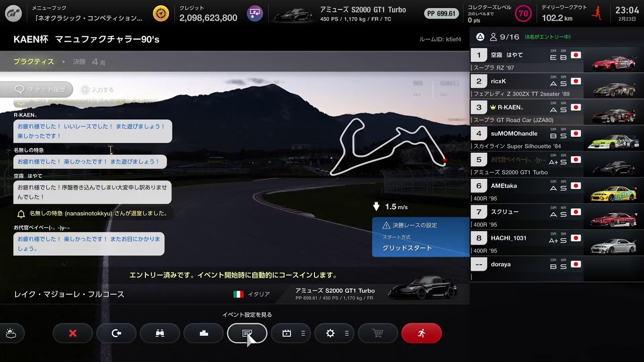
Task: Click the current car thumbnail in top bar
Action: 293,15
